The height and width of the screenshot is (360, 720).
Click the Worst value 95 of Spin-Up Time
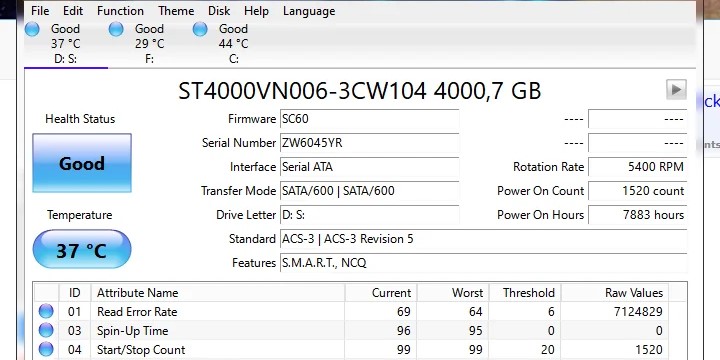click(476, 331)
